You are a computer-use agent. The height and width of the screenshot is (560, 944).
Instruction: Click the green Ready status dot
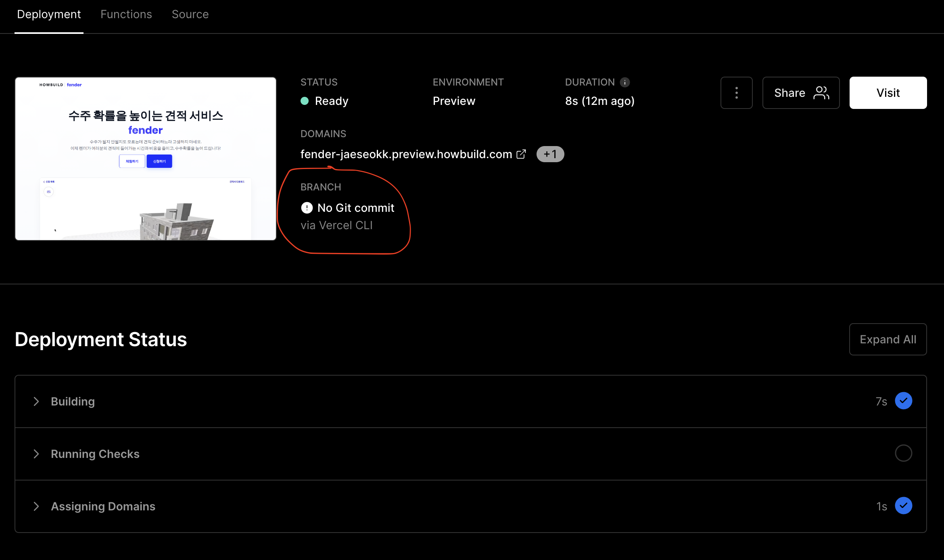[305, 101]
